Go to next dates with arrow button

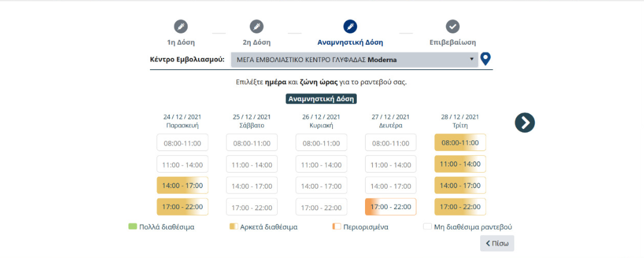tap(525, 122)
